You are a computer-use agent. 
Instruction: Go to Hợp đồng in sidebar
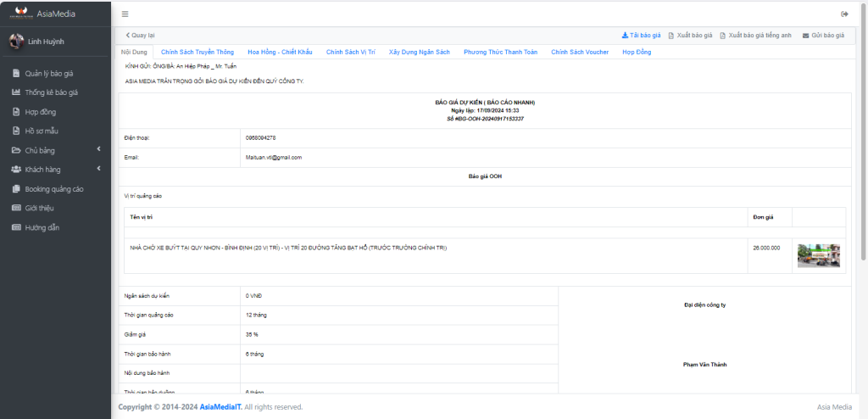(x=41, y=112)
